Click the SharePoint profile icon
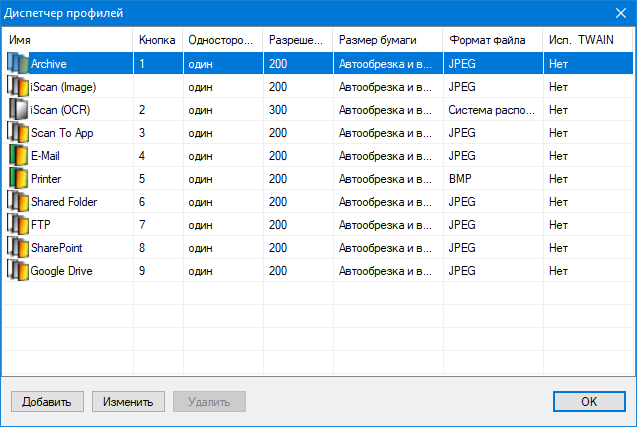 tap(18, 247)
